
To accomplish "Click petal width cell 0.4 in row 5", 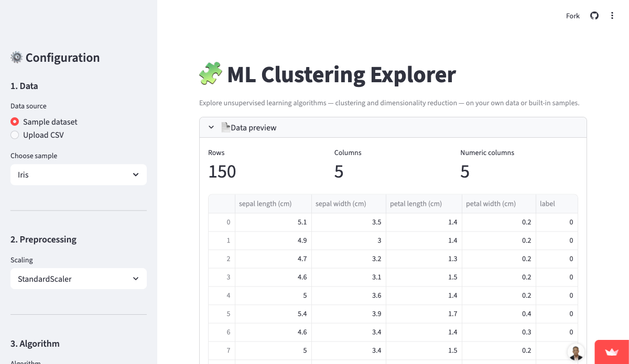I will 498,314.
